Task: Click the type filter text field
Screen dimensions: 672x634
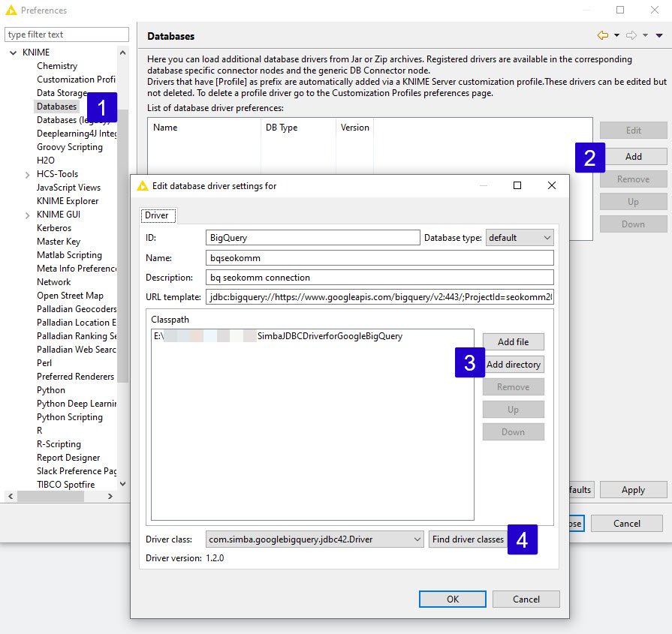Action: (x=66, y=35)
